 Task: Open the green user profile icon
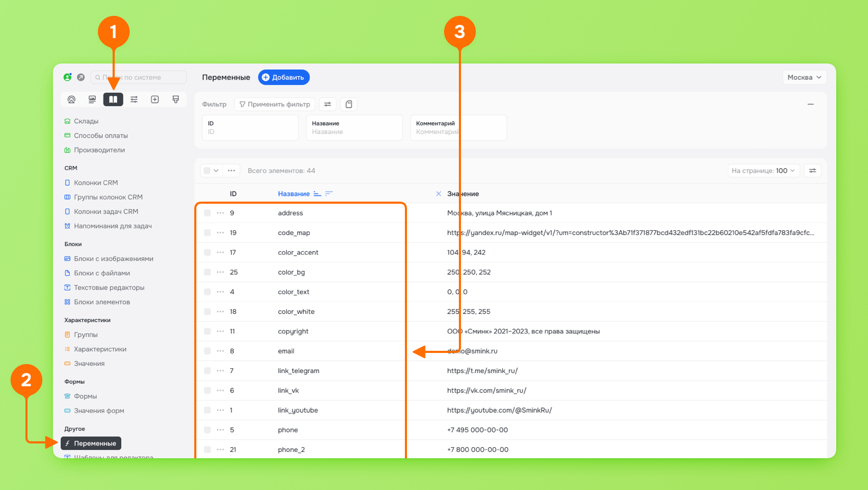pos(68,77)
